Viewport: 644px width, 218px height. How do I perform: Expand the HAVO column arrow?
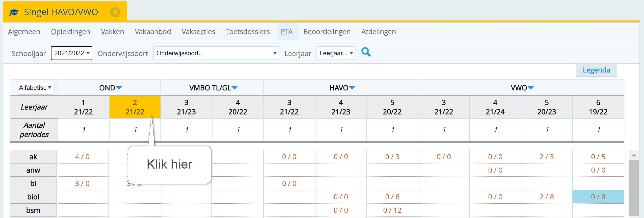352,88
